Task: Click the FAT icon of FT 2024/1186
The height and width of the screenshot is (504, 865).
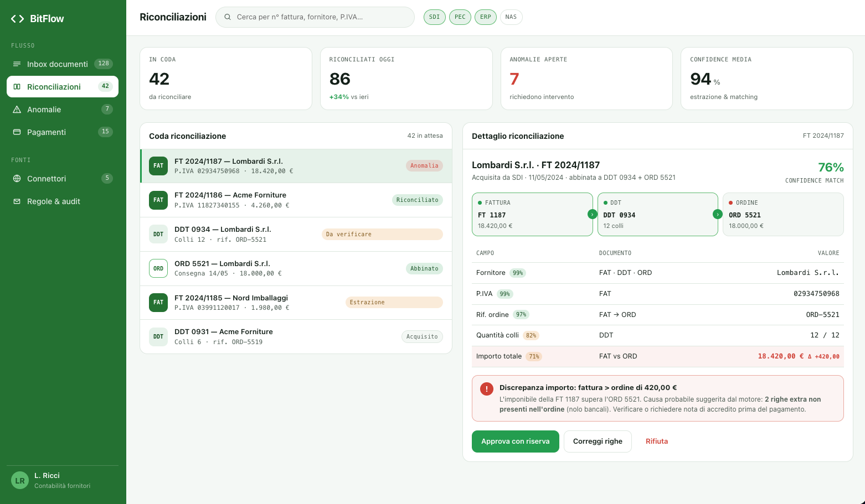Action: pos(158,200)
